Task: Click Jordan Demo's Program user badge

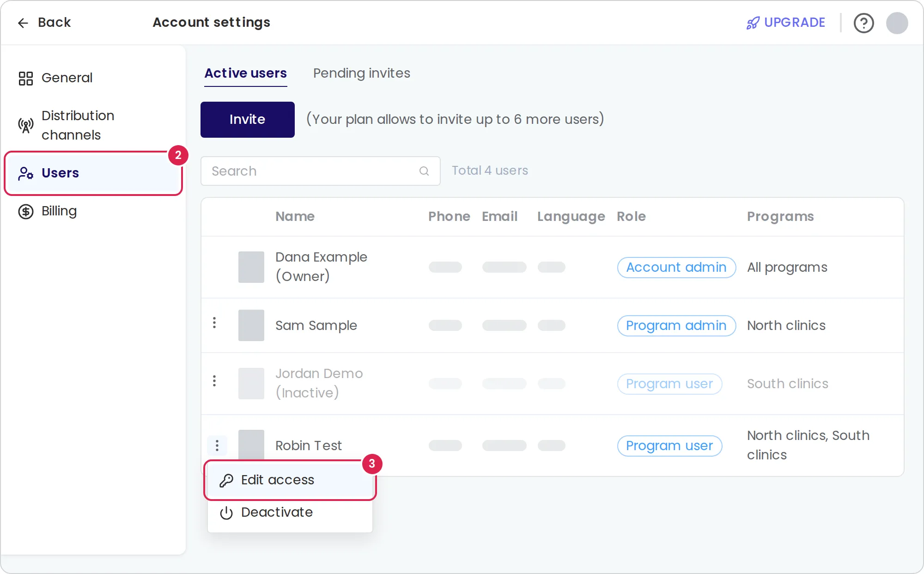Action: [x=669, y=384]
